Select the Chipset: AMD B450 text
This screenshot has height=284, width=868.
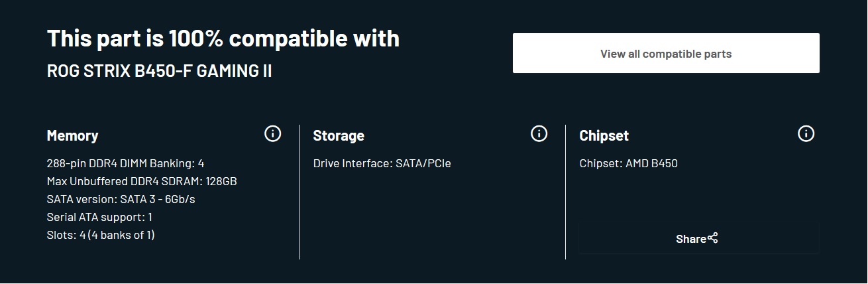pyautogui.click(x=628, y=163)
